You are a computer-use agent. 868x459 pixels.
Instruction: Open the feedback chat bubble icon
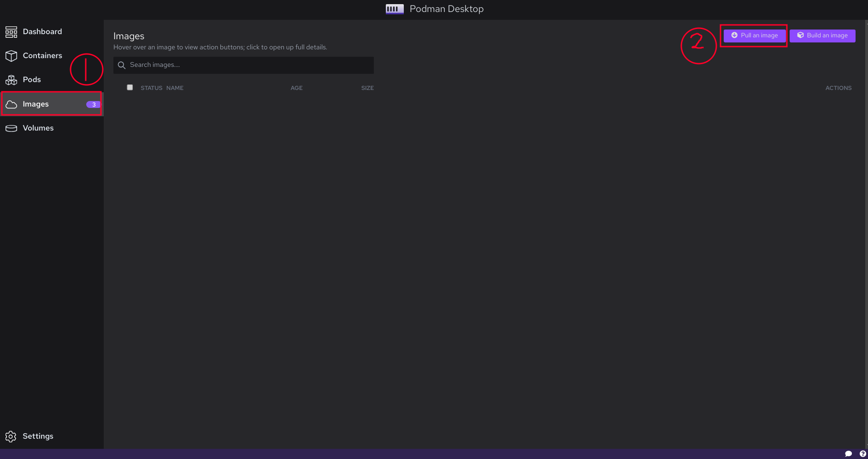click(848, 454)
